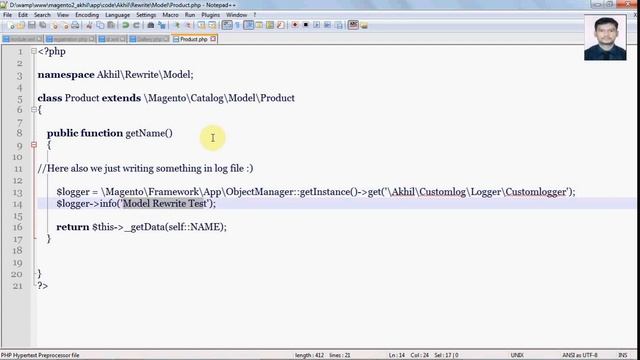This screenshot has width=640, height=360.
Task: Open the Search menu
Action: click(42, 15)
